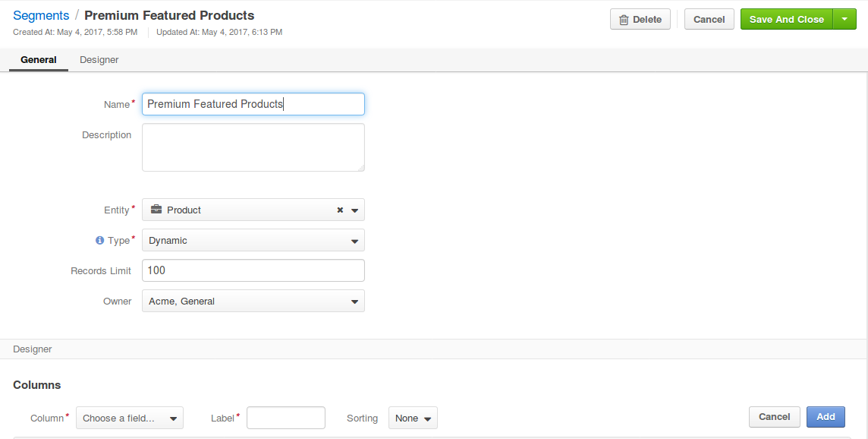868x439 pixels.
Task: Click inside the Description text area
Action: (x=253, y=147)
